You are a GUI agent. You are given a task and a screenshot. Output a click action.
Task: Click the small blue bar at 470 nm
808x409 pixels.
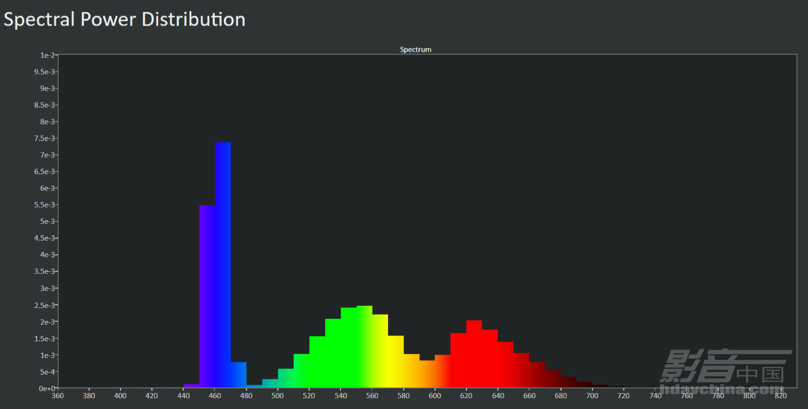click(239, 375)
